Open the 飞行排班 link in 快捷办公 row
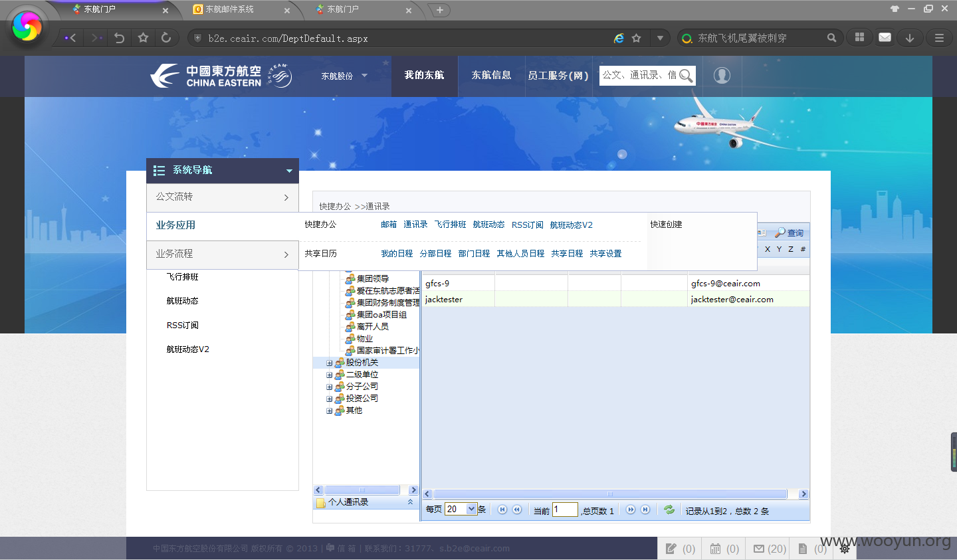The image size is (957, 560). coord(451,225)
